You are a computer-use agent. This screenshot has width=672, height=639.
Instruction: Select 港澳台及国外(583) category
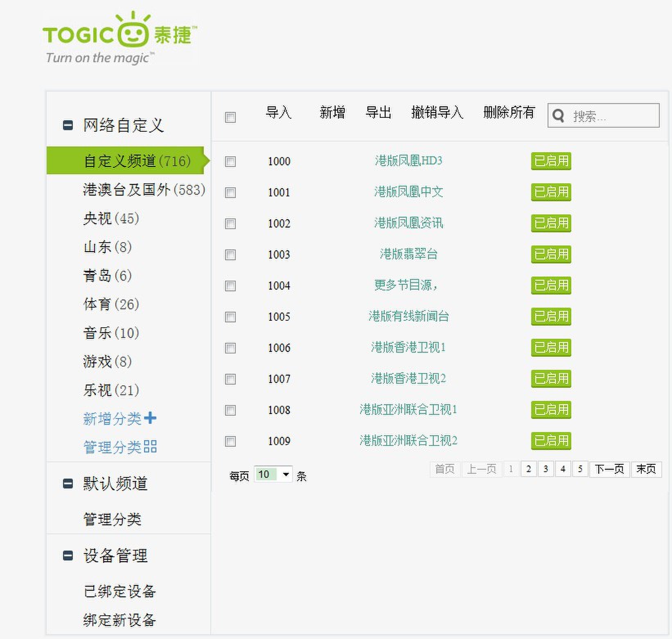tap(144, 189)
